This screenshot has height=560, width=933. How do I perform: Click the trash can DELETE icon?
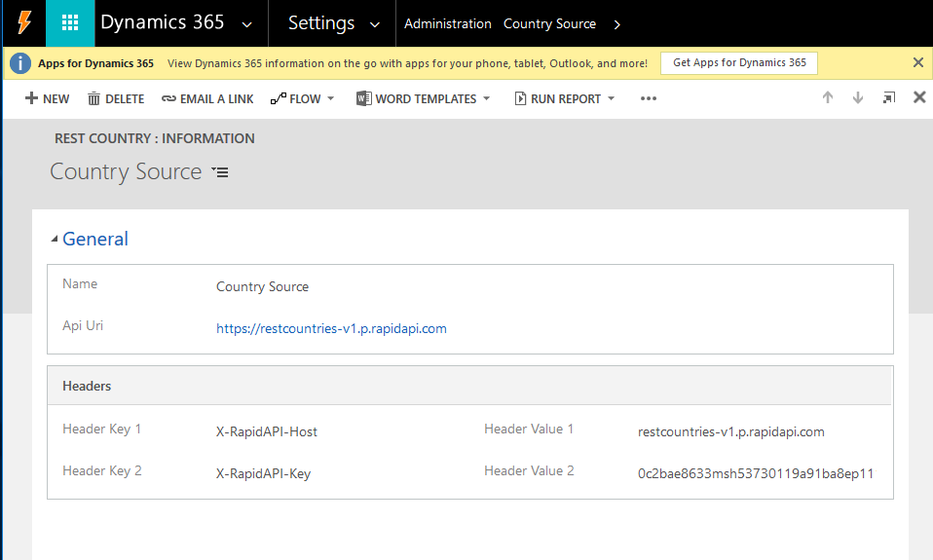[x=93, y=98]
